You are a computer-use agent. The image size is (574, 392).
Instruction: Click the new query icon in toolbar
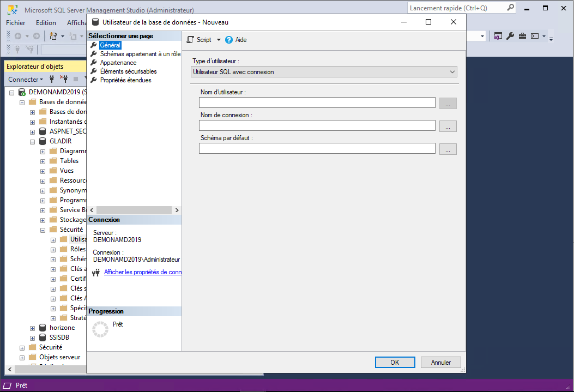pyautogui.click(x=53, y=36)
